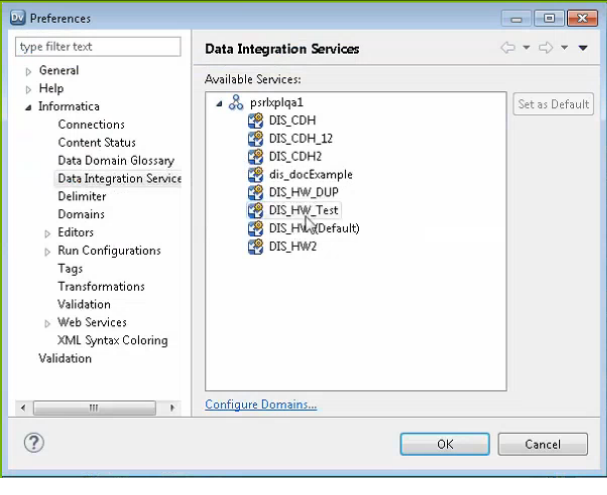Click the DIS_CDH service icon

255,120
